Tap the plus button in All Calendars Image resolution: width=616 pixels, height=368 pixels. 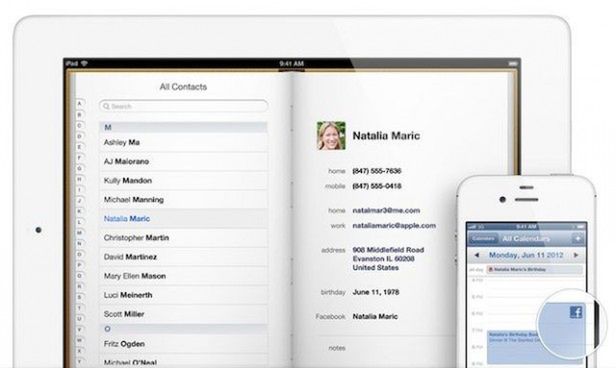click(x=578, y=239)
